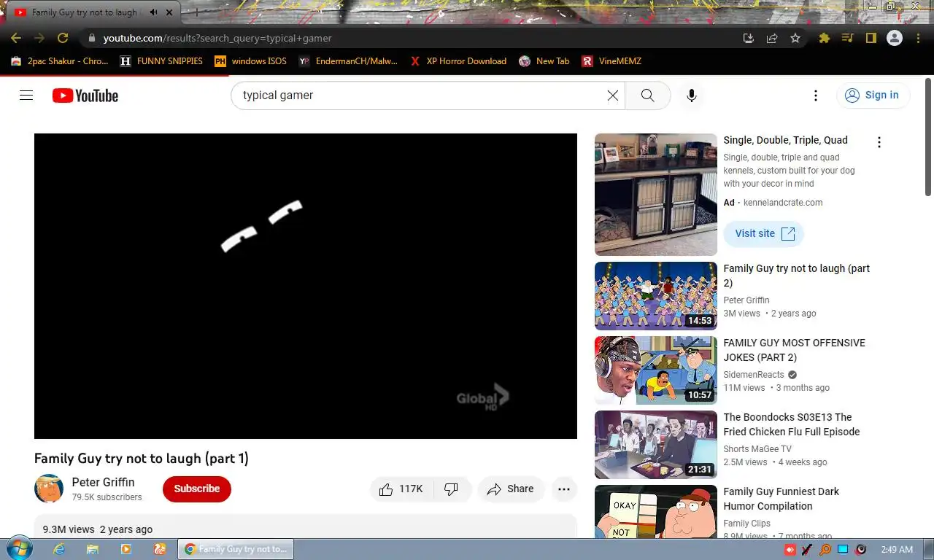View site information padlock icon
Screen dimensions: 934x560
[91, 38]
